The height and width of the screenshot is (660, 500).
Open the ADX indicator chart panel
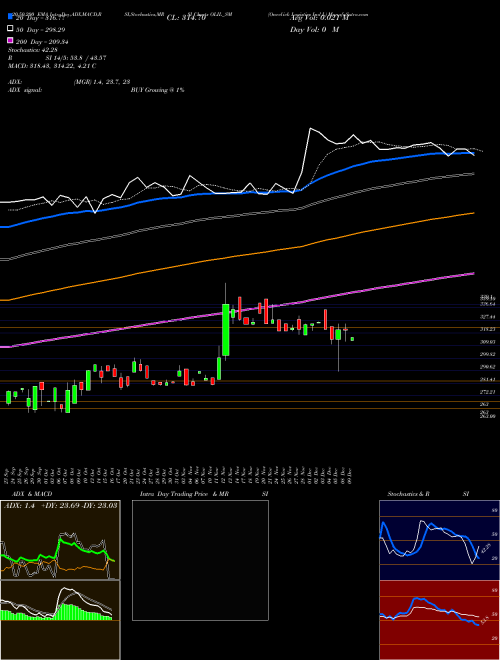tap(60, 540)
